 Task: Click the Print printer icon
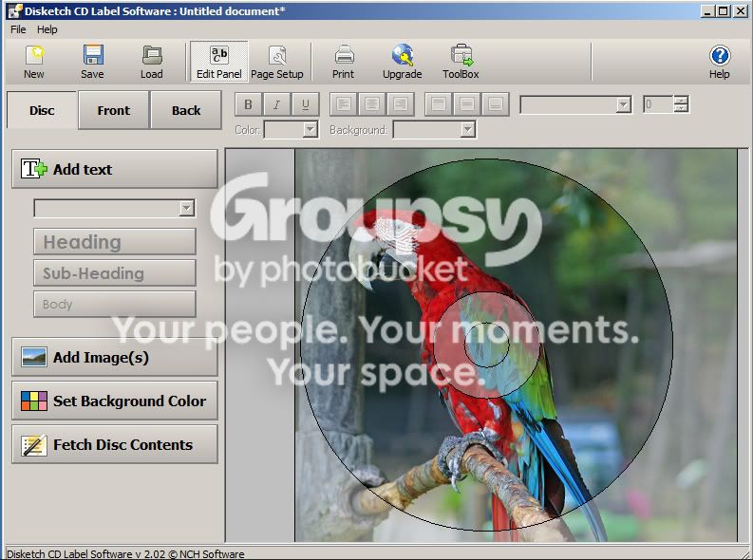point(344,62)
